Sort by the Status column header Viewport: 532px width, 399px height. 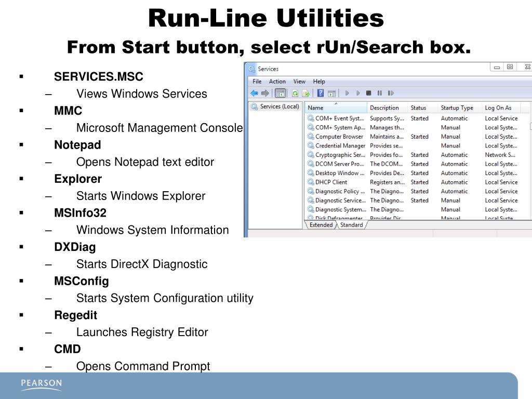(x=423, y=108)
